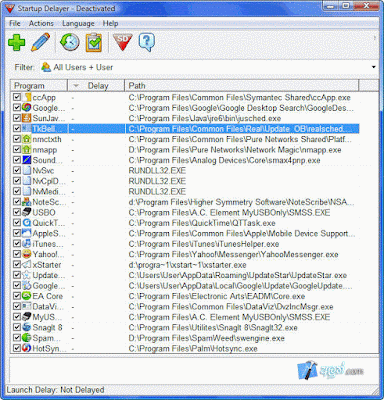The height and width of the screenshot is (400, 384).
Task: Click the HotSync row icon
Action: pyautogui.click(x=27, y=348)
